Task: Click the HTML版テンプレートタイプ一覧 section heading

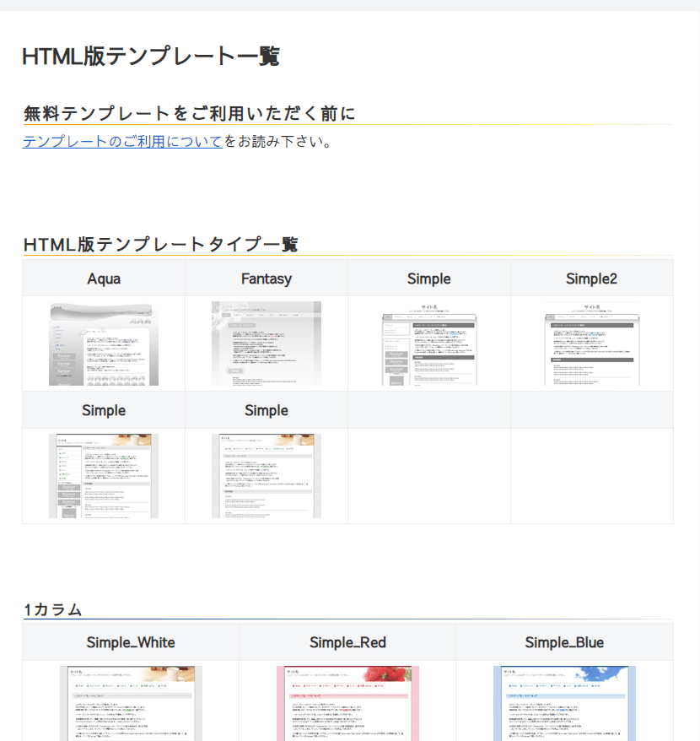Action: pyautogui.click(x=160, y=245)
